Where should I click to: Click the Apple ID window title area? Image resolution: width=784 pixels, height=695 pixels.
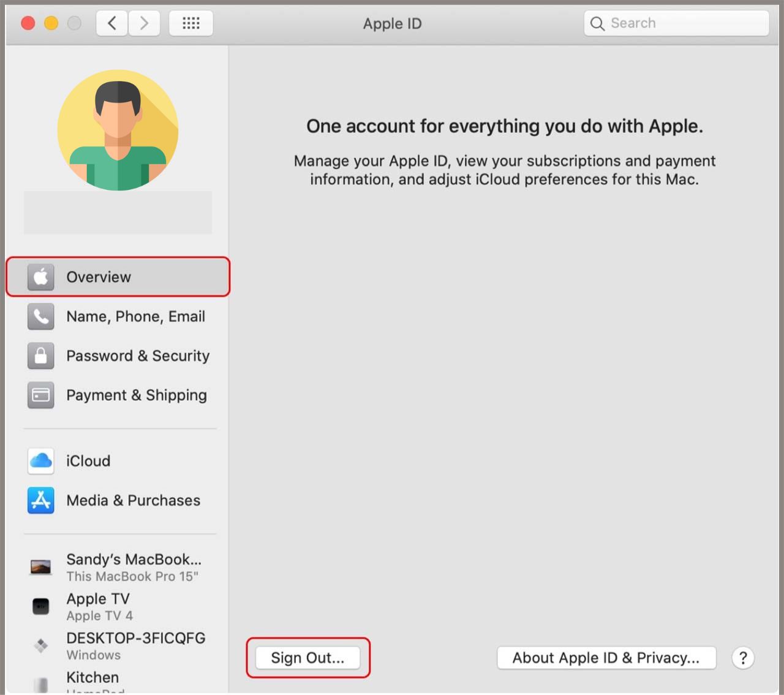392,23
